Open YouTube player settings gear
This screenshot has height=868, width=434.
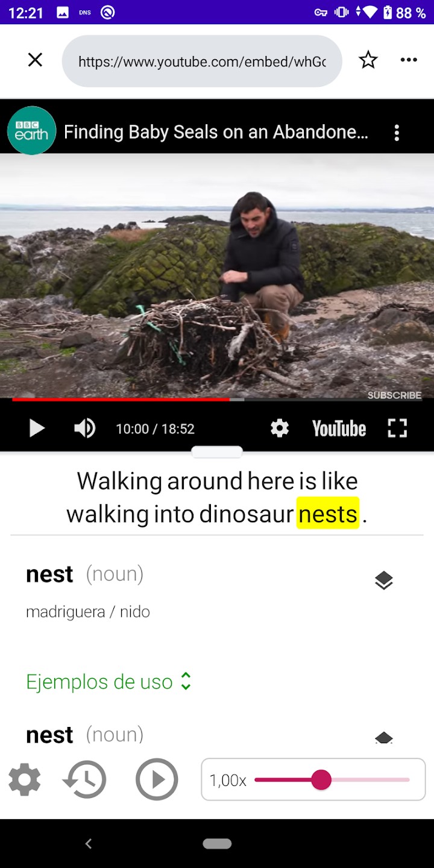click(280, 429)
